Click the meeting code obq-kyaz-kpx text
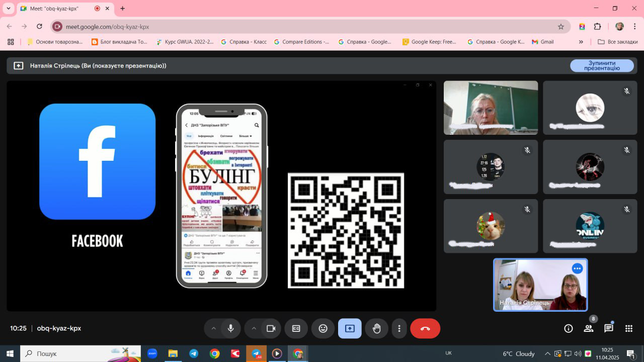 pyautogui.click(x=59, y=328)
